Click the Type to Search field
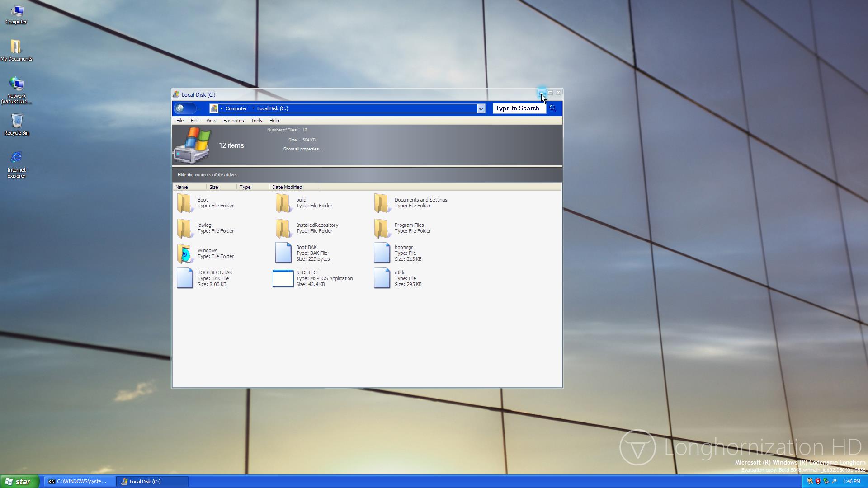This screenshot has width=868, height=488. [x=518, y=108]
